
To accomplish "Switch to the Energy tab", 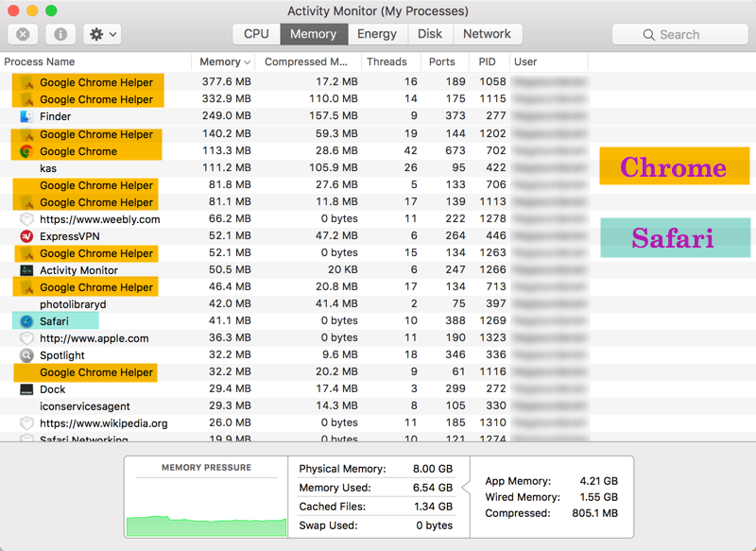I will [x=377, y=33].
